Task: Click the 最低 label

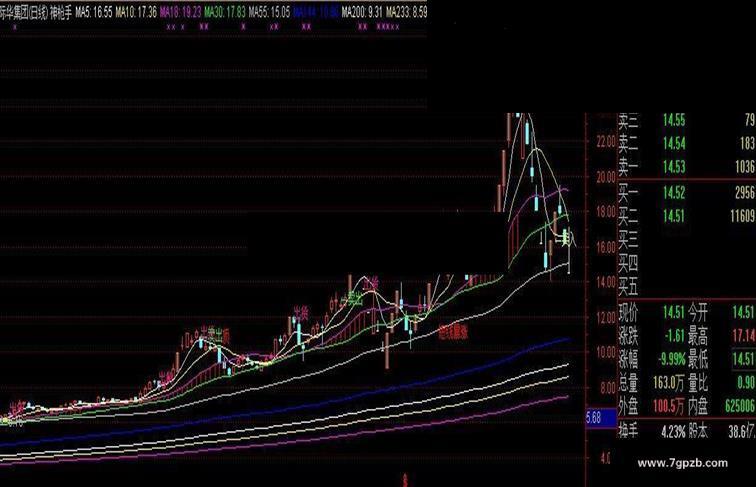Action: [x=697, y=359]
